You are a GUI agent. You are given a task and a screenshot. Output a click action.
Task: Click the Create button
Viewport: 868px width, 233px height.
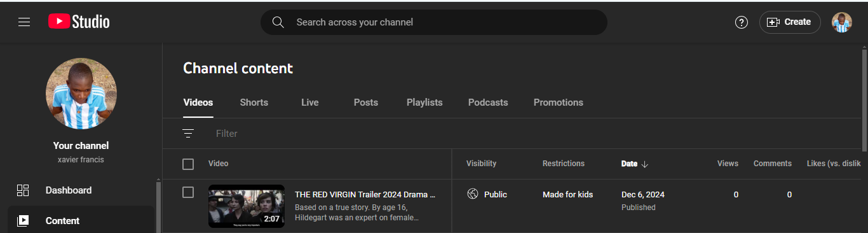pos(790,22)
